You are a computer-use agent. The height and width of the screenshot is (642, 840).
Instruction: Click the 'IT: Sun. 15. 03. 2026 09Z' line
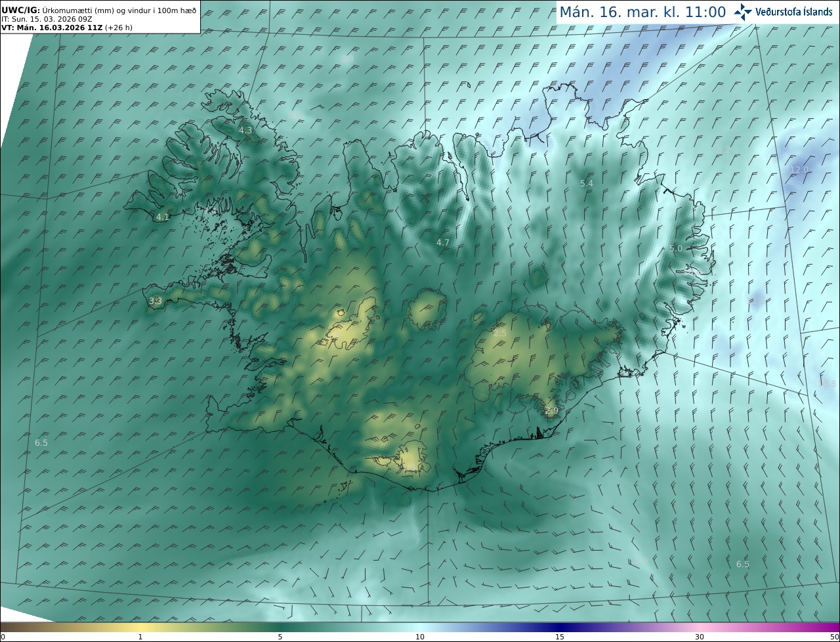(46, 20)
